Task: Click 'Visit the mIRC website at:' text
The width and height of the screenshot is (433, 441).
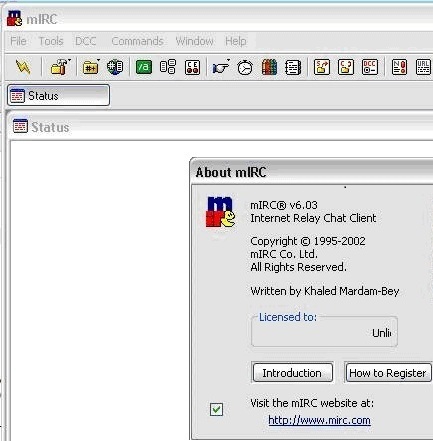Action: [312, 403]
